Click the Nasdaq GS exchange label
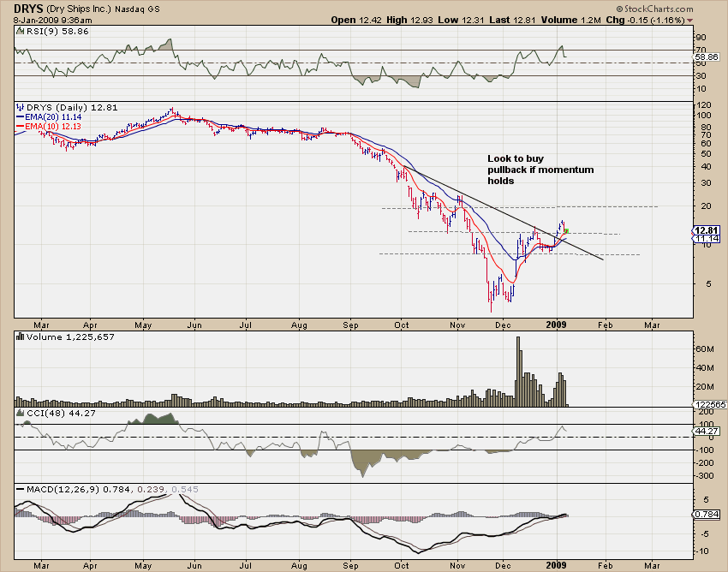 tap(137, 9)
